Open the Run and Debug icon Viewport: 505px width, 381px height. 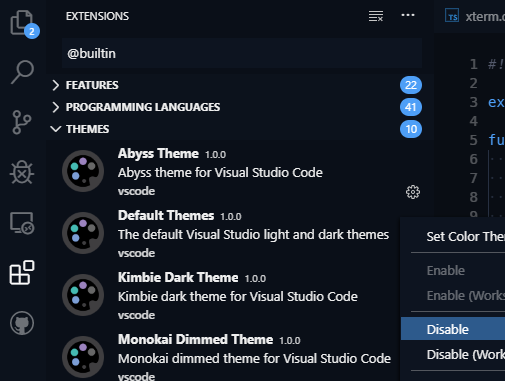[x=22, y=172]
